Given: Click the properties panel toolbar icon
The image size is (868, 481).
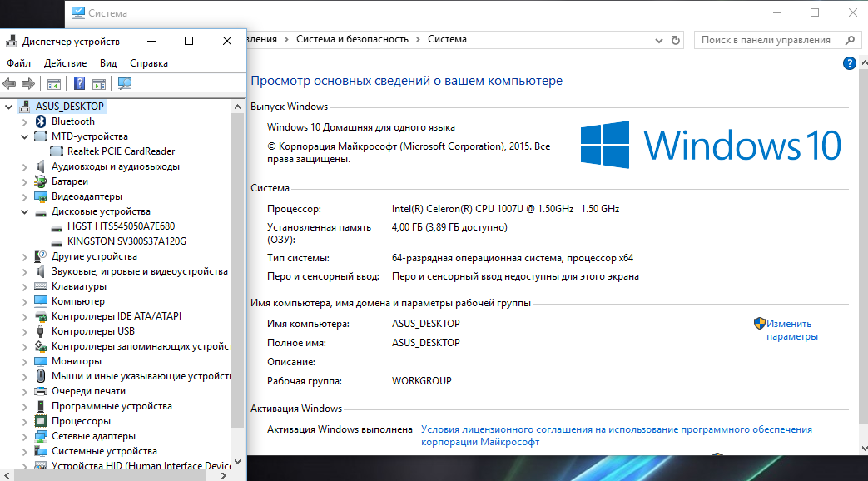Looking at the screenshot, I should 99,83.
